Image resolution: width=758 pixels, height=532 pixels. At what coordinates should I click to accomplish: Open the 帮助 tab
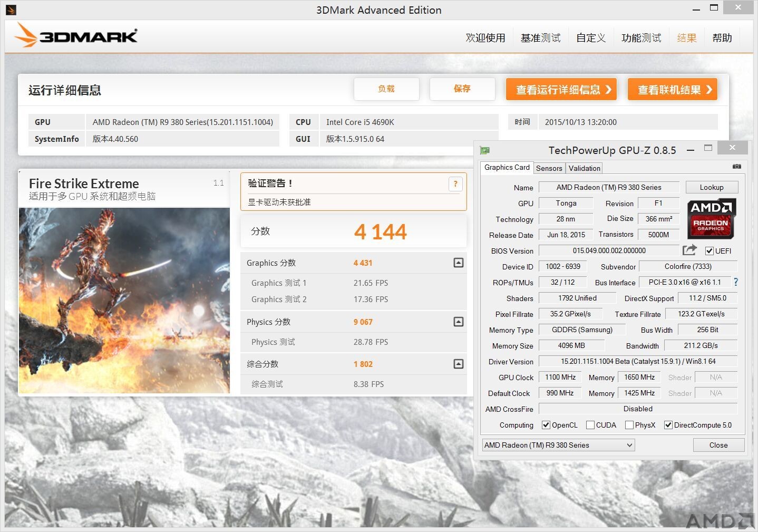722,38
